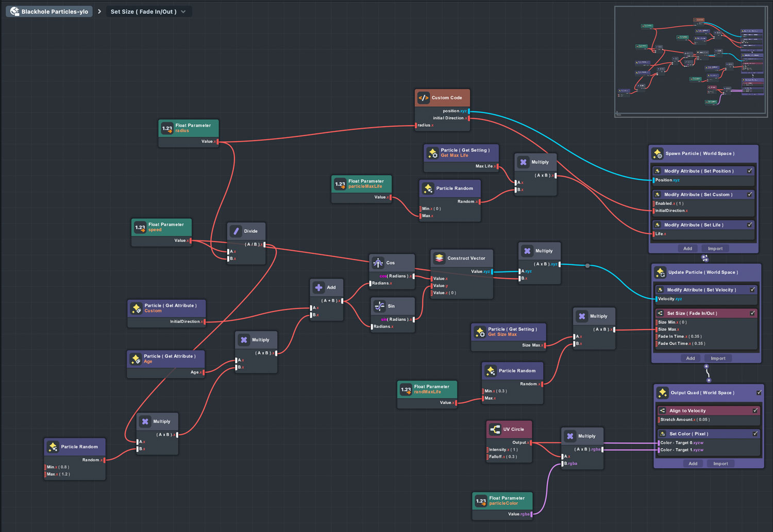
Task: Disable the Align to Velocity checkbox
Action: 755,410
